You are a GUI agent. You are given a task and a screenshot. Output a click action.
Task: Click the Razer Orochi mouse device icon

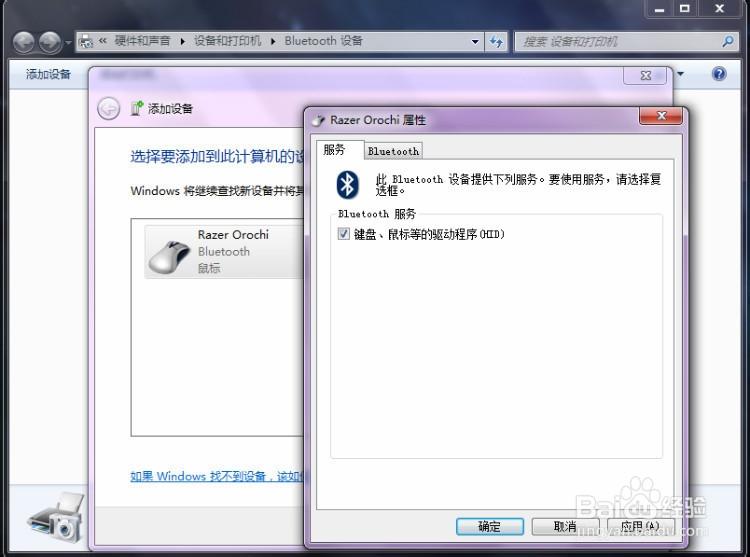click(x=169, y=257)
